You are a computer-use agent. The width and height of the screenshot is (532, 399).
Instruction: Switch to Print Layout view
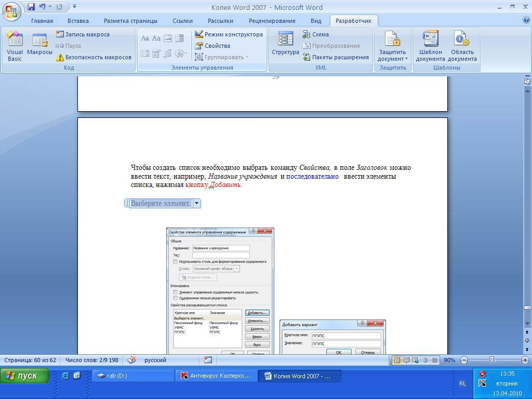click(396, 361)
